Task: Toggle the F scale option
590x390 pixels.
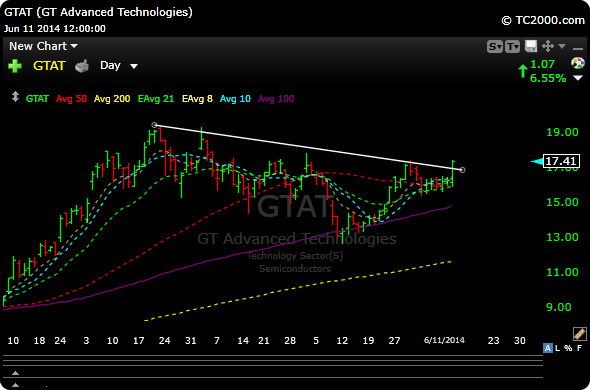Action: point(579,348)
